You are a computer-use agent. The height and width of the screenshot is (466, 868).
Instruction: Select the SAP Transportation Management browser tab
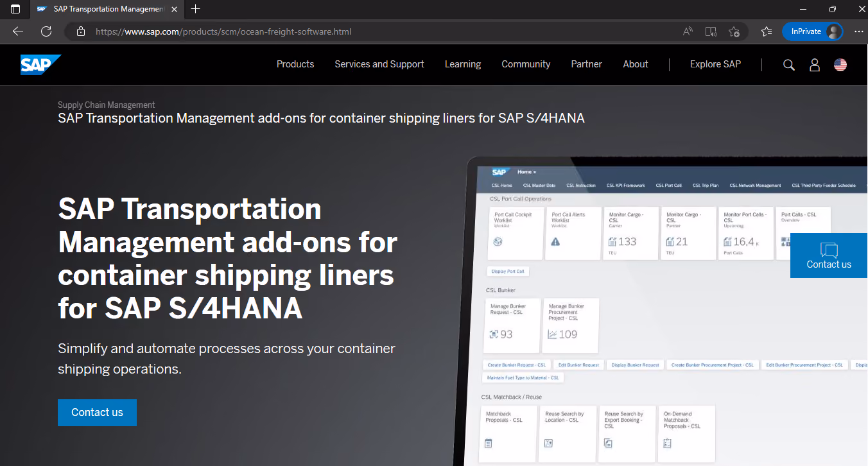(107, 9)
